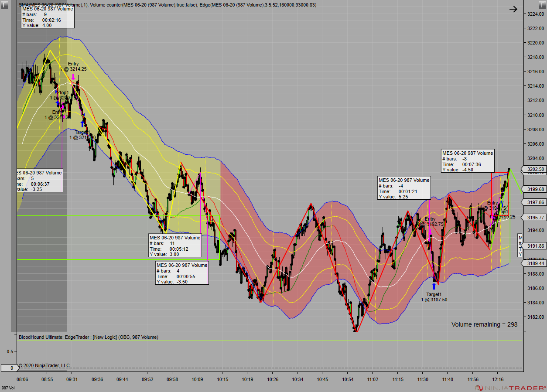This screenshot has width=547, height=392.
Task: Click the ruler info box showing Time 00:06:37
Action: [x=40, y=181]
